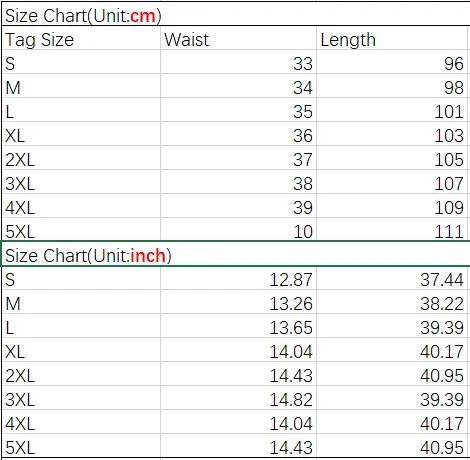This screenshot has height=460, width=470.
Task: Select waist value 38 for size 3XL
Action: [238, 182]
